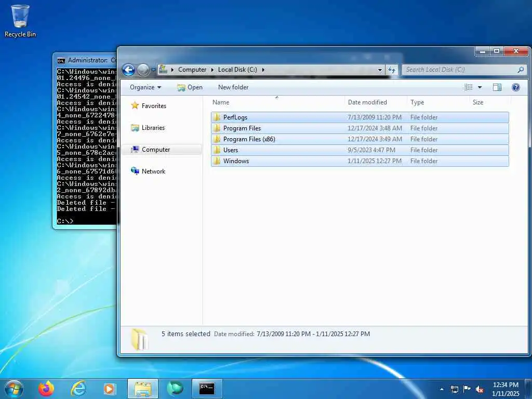Select Libraries in navigation pane

point(153,128)
